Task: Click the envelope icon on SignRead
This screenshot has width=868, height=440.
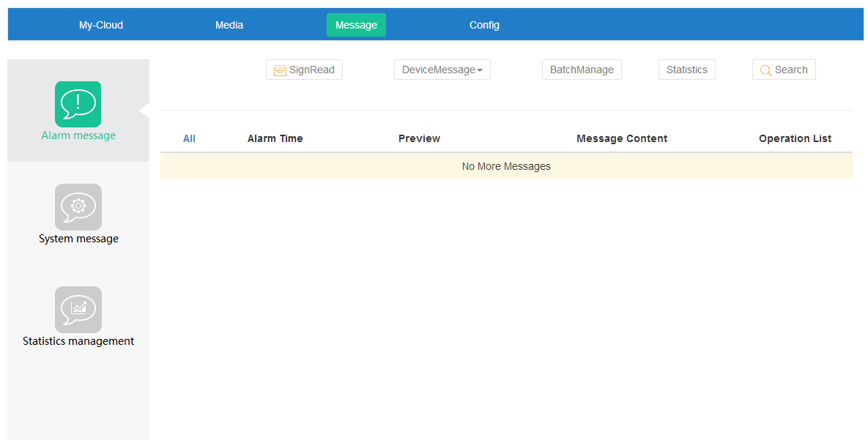Action: (280, 70)
